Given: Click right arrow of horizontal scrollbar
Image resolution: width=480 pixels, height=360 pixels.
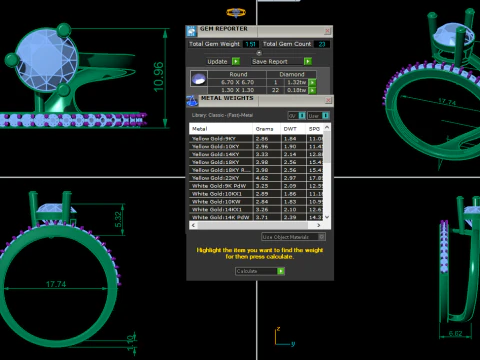Looking at the screenshot, I should point(319,225).
